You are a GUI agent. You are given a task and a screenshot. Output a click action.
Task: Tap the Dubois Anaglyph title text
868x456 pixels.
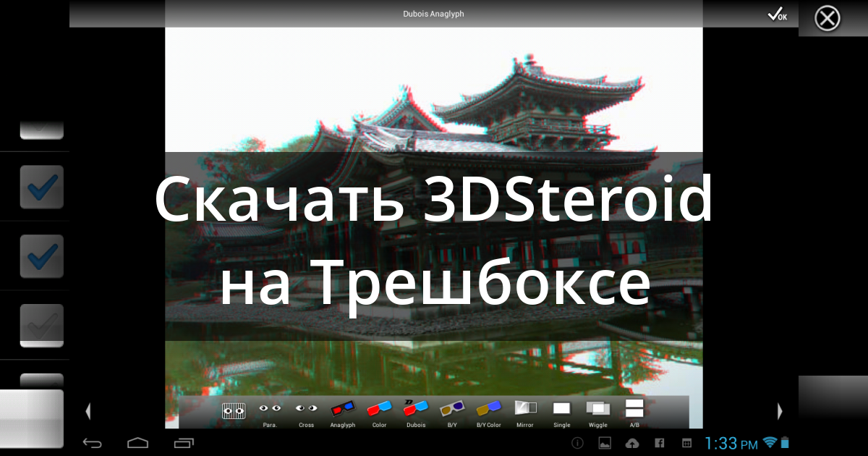click(433, 14)
